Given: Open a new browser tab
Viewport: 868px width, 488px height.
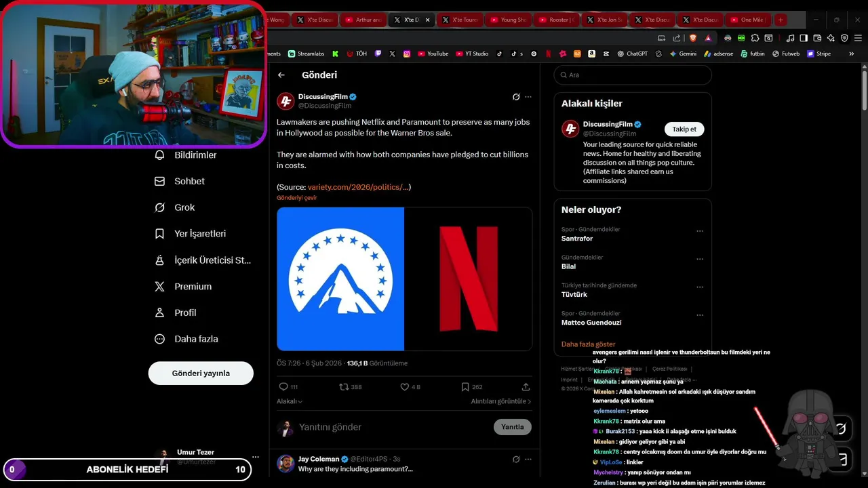Looking at the screenshot, I should [781, 20].
